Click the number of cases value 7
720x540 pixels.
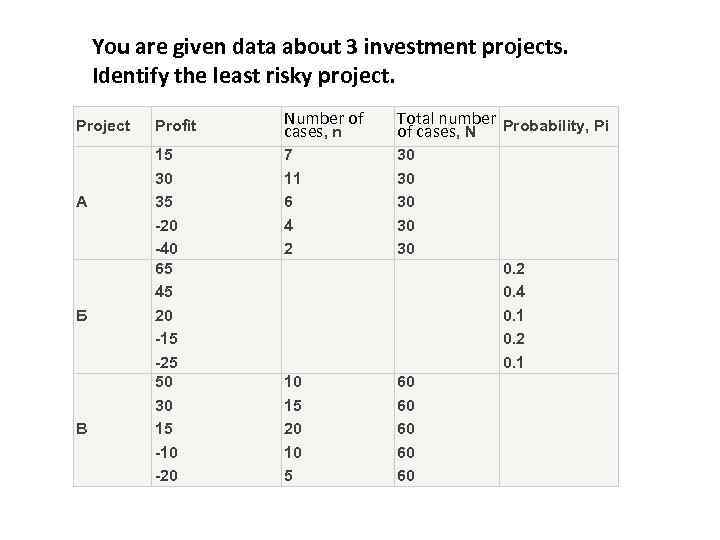click(289, 155)
